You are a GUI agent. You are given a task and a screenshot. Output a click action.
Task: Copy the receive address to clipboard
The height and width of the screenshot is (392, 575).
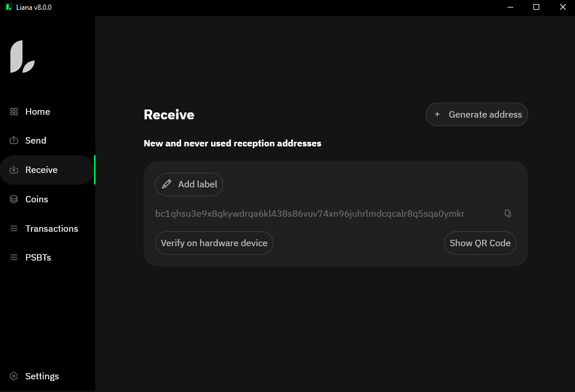508,213
